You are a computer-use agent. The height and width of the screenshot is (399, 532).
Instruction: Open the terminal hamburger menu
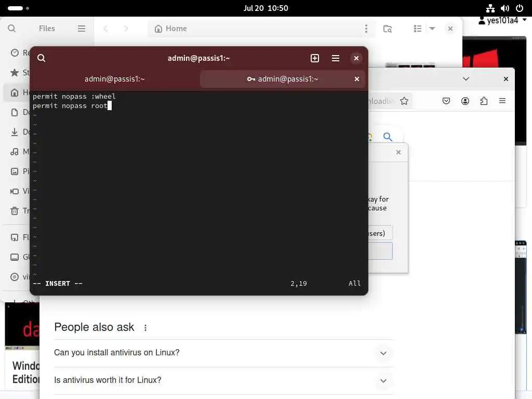point(335,58)
